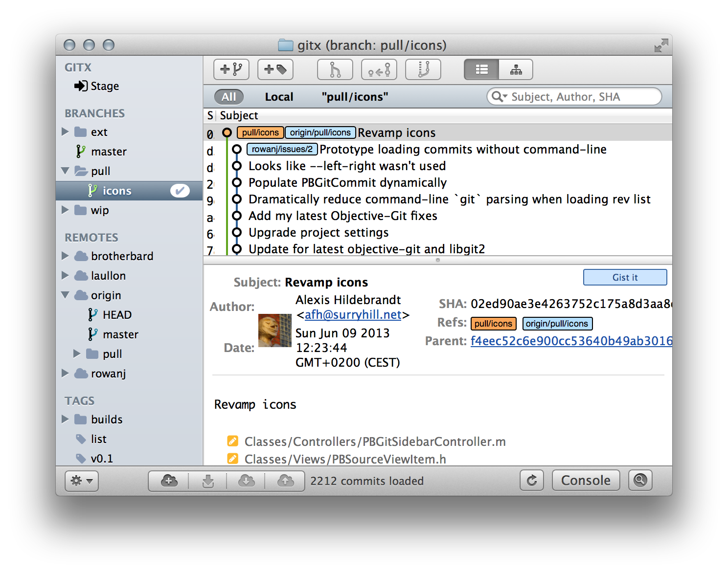This screenshot has width=728, height=573.
Task: Expand the brotherbard remote
Action: 65,256
